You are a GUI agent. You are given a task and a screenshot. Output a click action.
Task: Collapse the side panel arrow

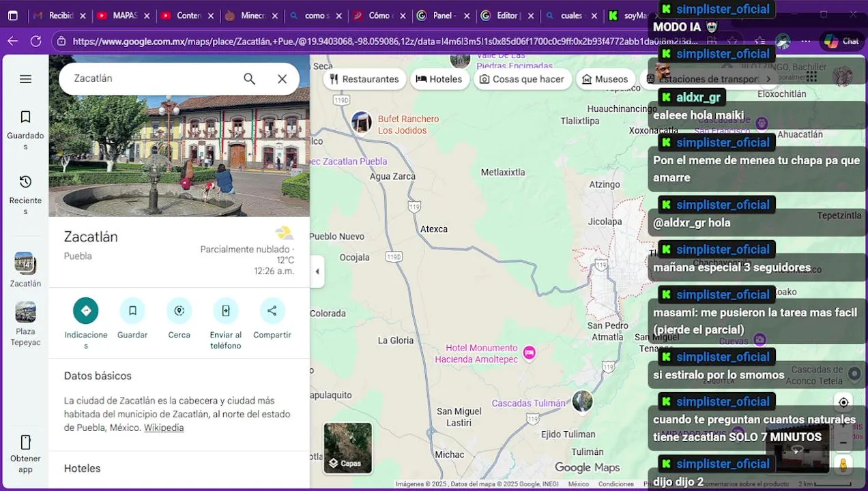tap(317, 271)
